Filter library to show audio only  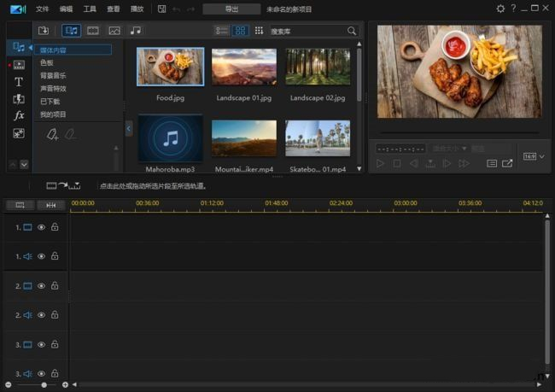[135, 31]
